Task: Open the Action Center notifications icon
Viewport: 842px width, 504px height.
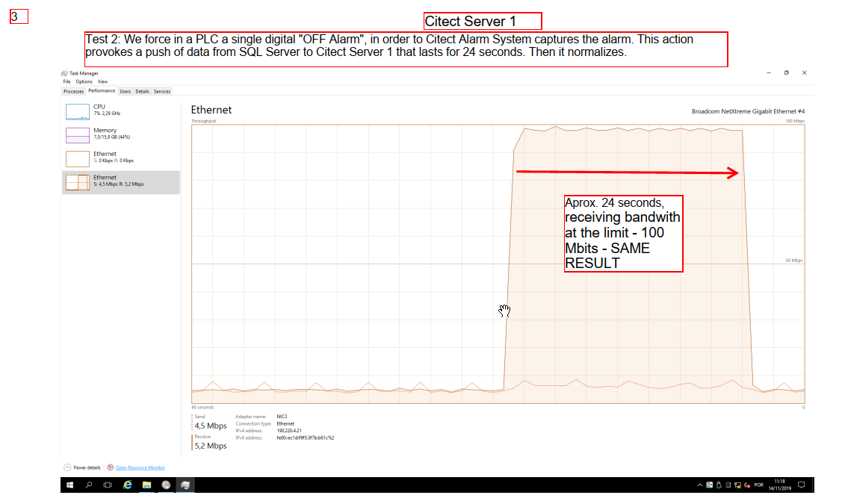Action: (x=802, y=485)
